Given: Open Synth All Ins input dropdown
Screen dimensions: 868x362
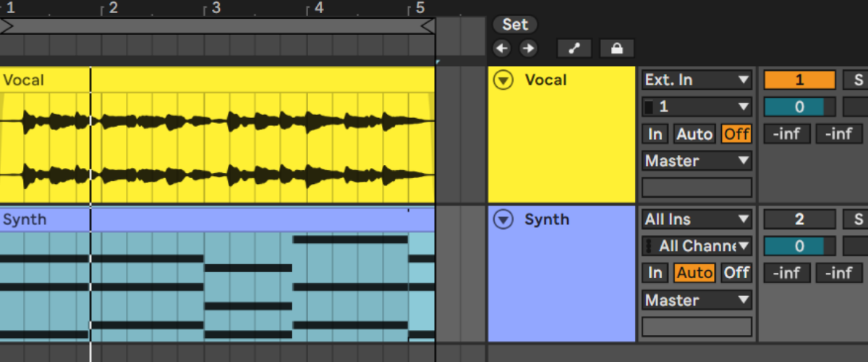Looking at the screenshot, I should [x=697, y=219].
